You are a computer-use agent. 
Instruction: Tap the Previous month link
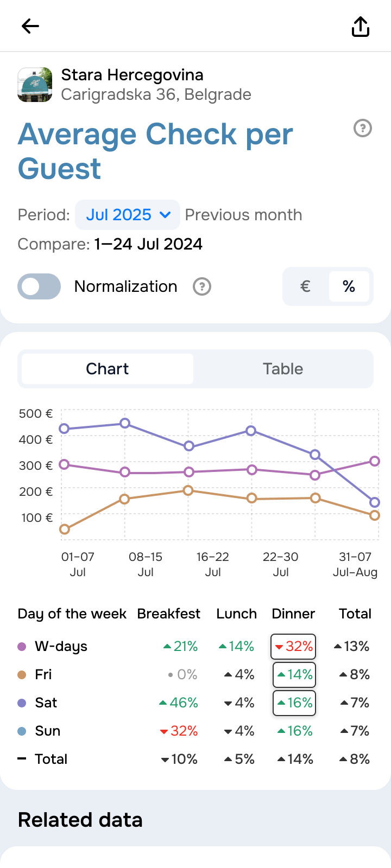pos(243,215)
